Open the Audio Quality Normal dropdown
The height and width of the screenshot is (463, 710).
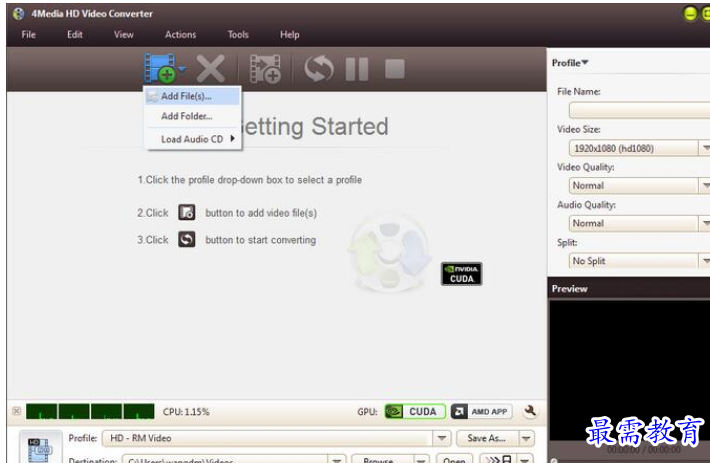click(x=639, y=223)
